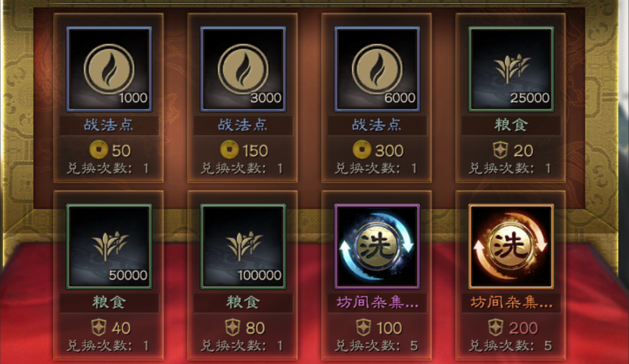Click the 300 gold coin price
Screen dimensions: 629x364
click(x=378, y=150)
